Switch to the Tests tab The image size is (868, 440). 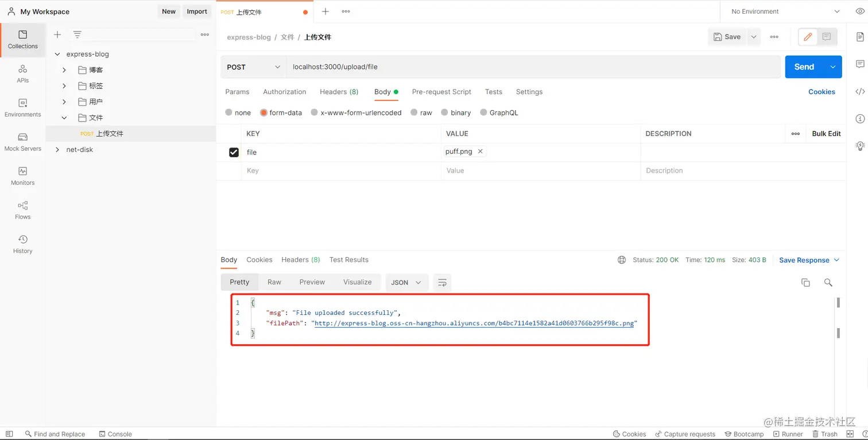(494, 92)
